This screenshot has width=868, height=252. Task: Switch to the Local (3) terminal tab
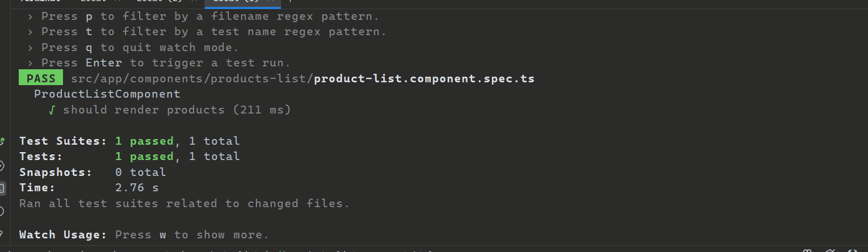tap(236, 2)
